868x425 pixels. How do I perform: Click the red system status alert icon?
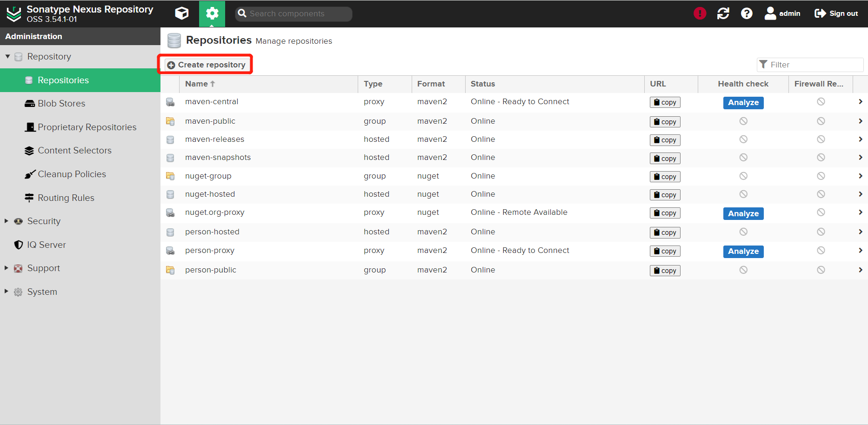coord(700,13)
